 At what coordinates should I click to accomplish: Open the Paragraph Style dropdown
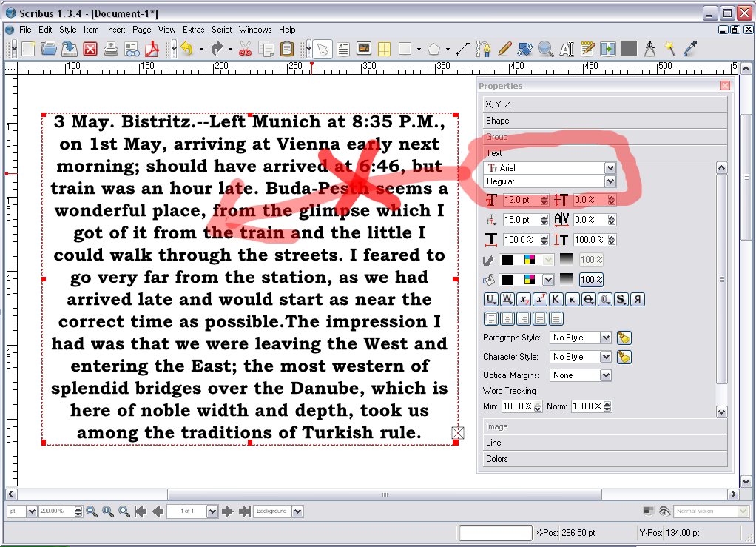(605, 338)
